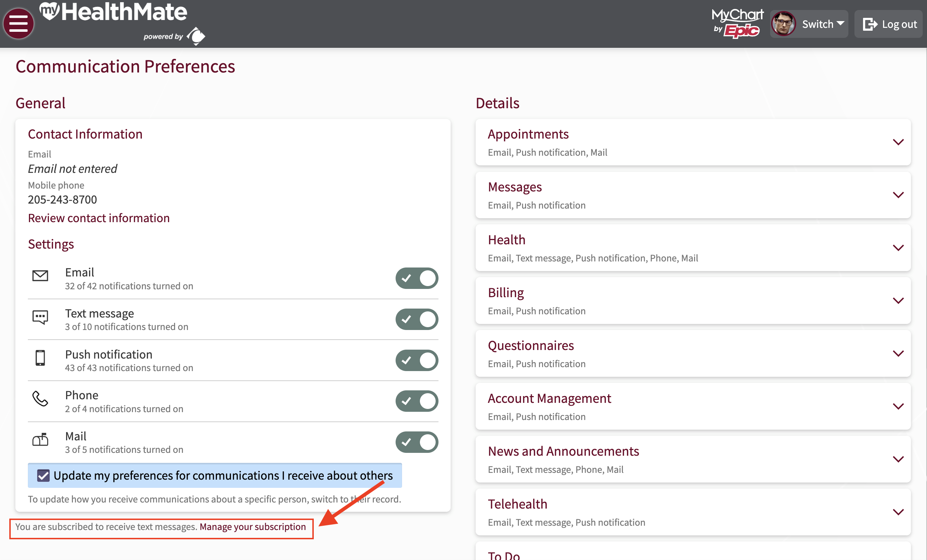Turn off the Push notification toggle
The image size is (927, 560).
417,360
